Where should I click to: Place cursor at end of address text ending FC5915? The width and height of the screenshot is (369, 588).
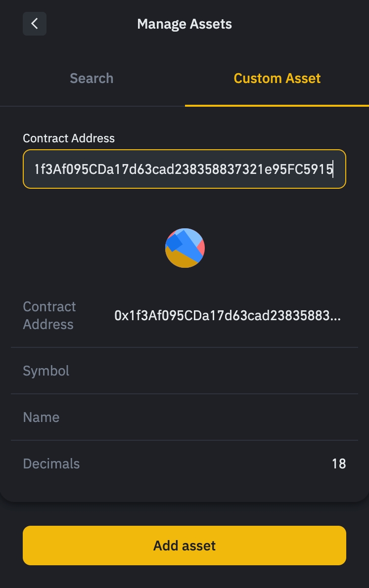[333, 169]
